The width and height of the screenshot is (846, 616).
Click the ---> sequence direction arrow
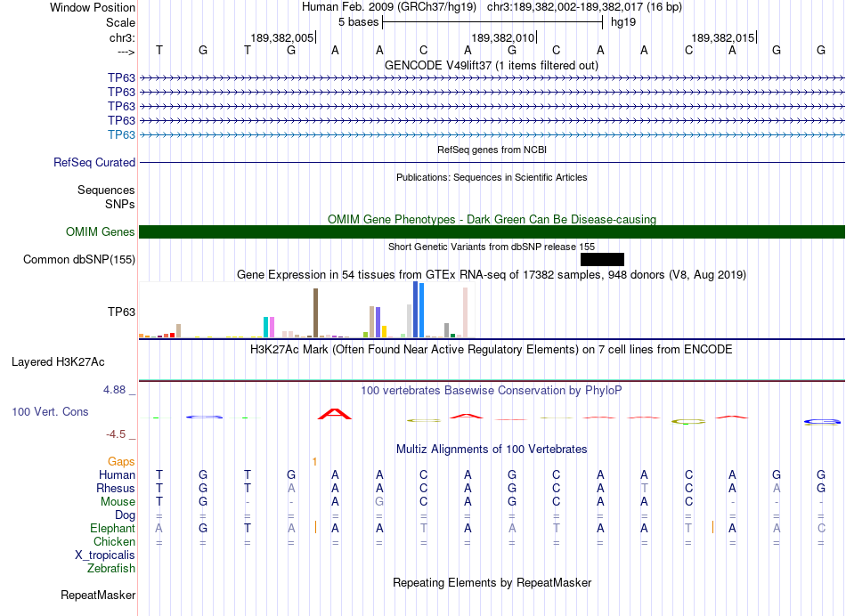tap(126, 52)
